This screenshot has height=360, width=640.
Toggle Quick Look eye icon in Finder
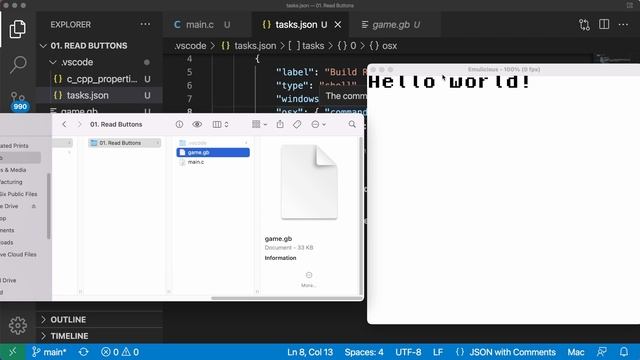197,124
